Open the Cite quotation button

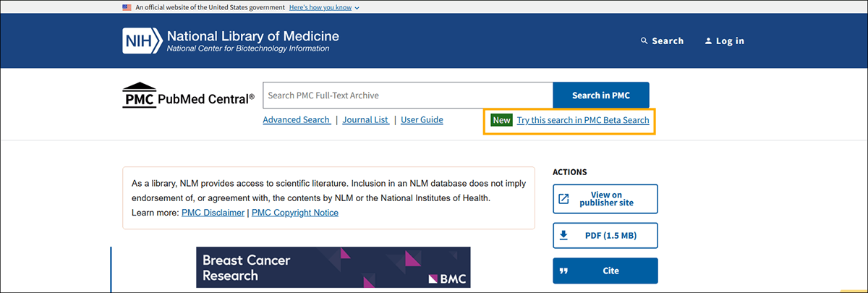(x=605, y=271)
